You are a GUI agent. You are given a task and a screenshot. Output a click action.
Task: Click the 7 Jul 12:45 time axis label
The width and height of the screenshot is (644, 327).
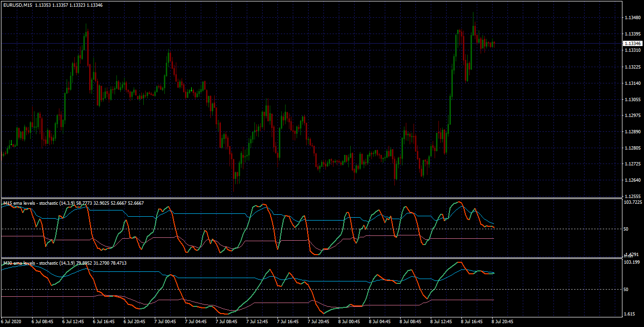(258, 322)
